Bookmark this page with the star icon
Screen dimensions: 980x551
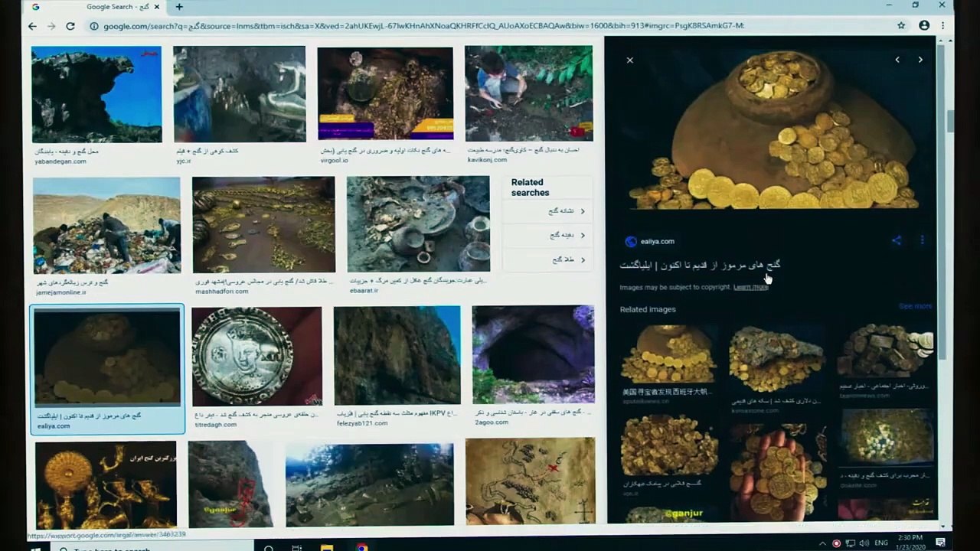click(x=901, y=25)
